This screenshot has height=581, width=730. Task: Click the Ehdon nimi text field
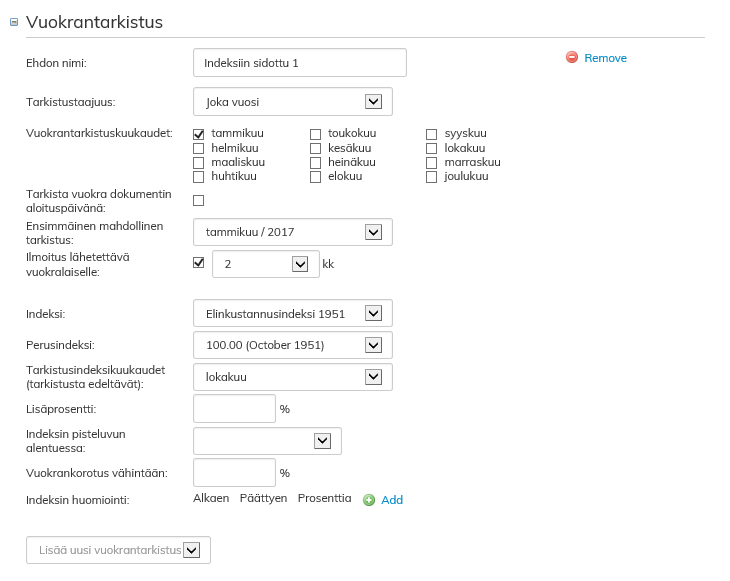click(300, 63)
